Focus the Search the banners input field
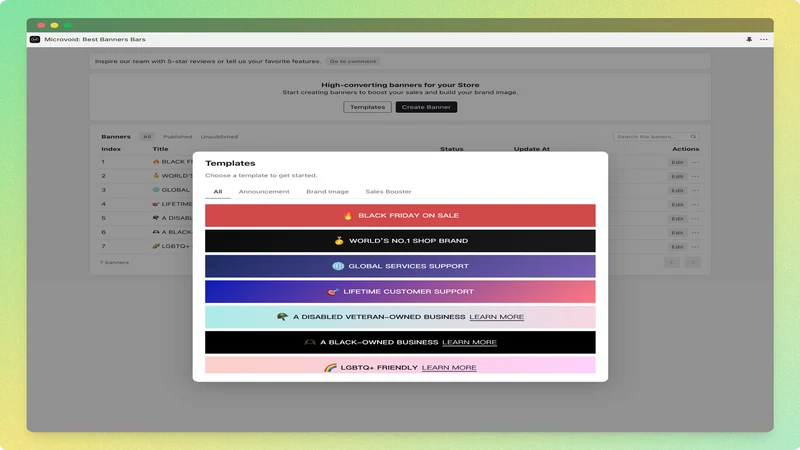800x450 pixels. (656, 137)
